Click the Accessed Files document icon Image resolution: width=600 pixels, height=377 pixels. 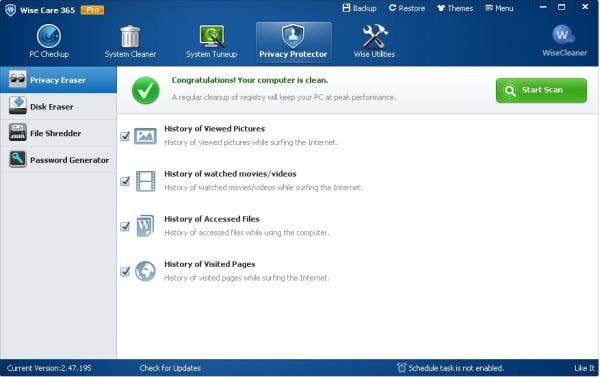point(145,226)
